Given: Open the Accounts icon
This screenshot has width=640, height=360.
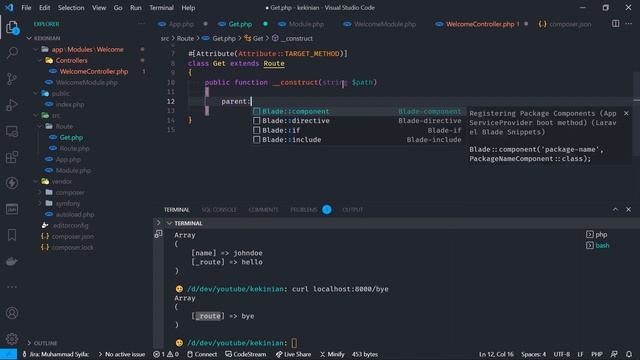Looking at the screenshot, I should [x=12, y=313].
